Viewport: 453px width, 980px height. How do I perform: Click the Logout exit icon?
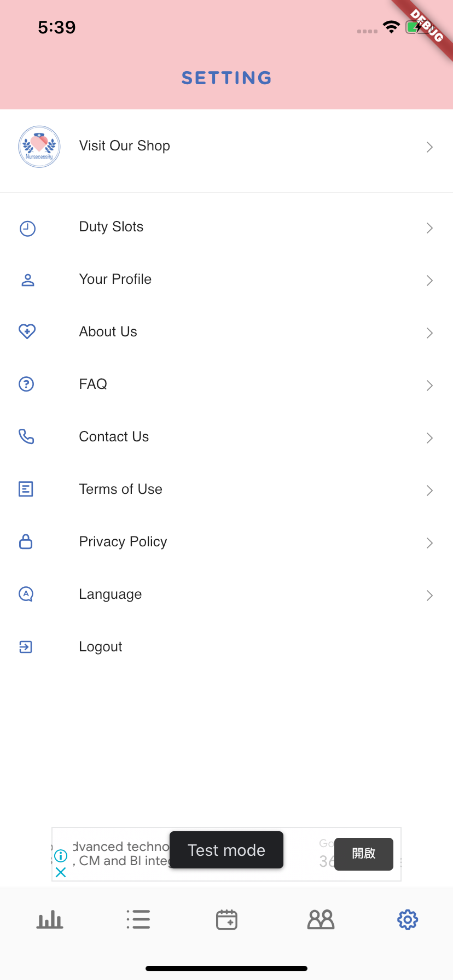click(26, 647)
